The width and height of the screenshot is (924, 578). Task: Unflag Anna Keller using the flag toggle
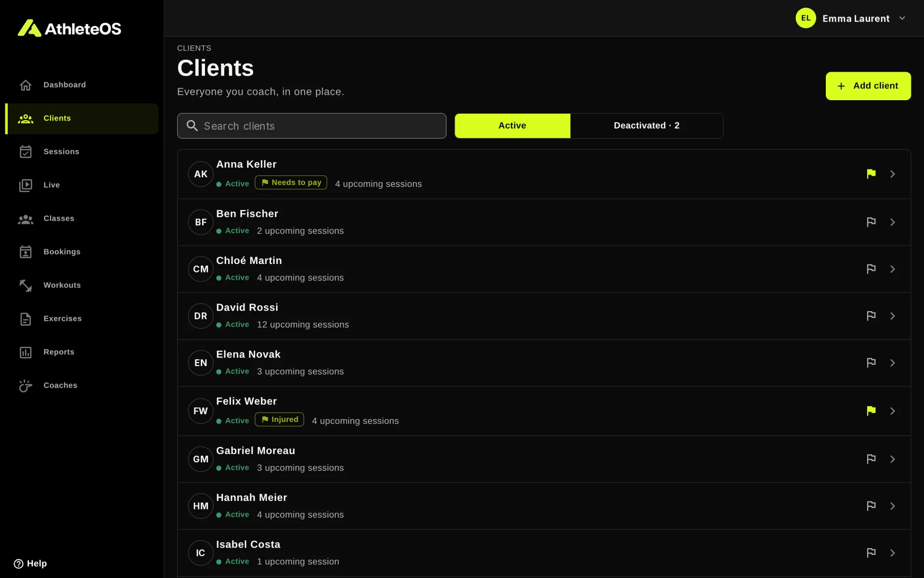coord(871,174)
